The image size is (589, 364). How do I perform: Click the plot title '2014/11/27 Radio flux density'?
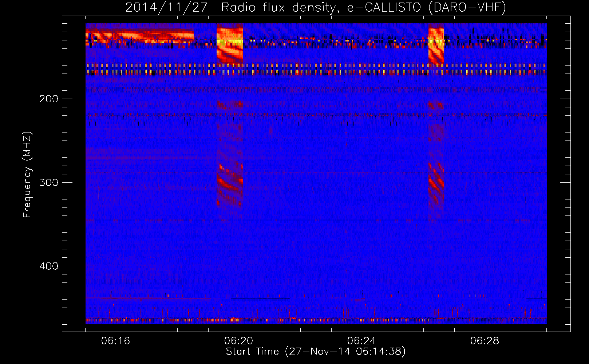click(316, 7)
